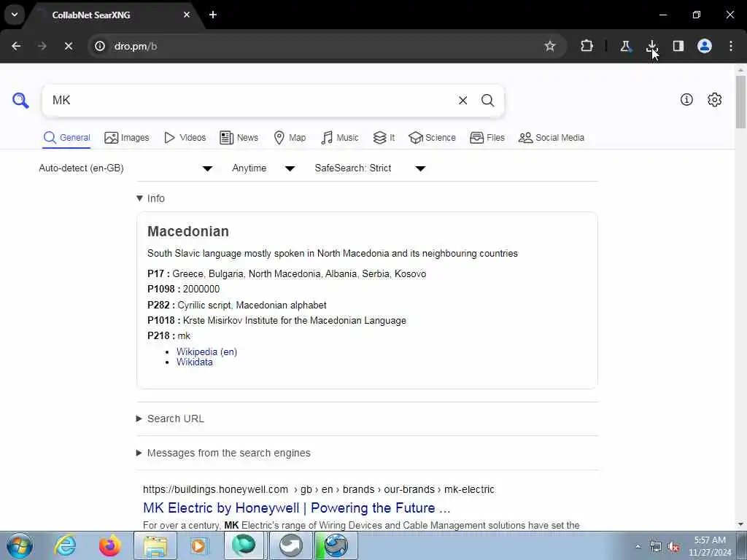Click network status tray icon
The image size is (747, 560).
(656, 547)
